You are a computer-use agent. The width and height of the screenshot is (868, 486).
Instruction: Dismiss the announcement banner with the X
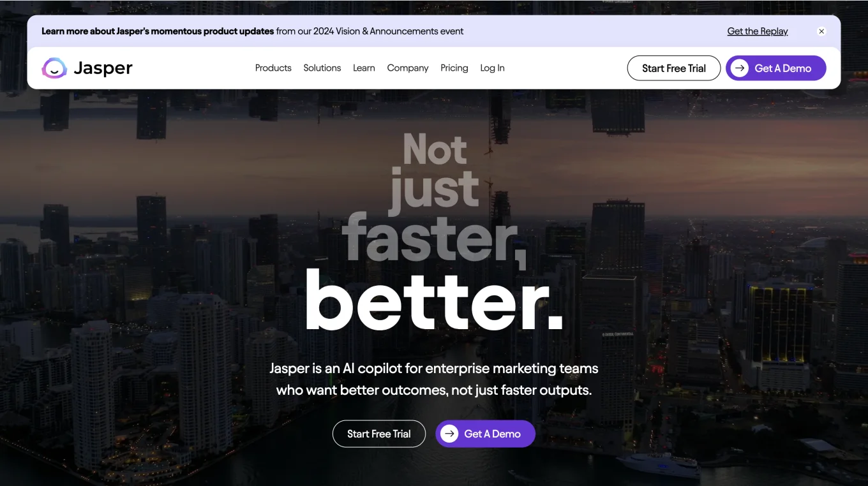click(821, 31)
